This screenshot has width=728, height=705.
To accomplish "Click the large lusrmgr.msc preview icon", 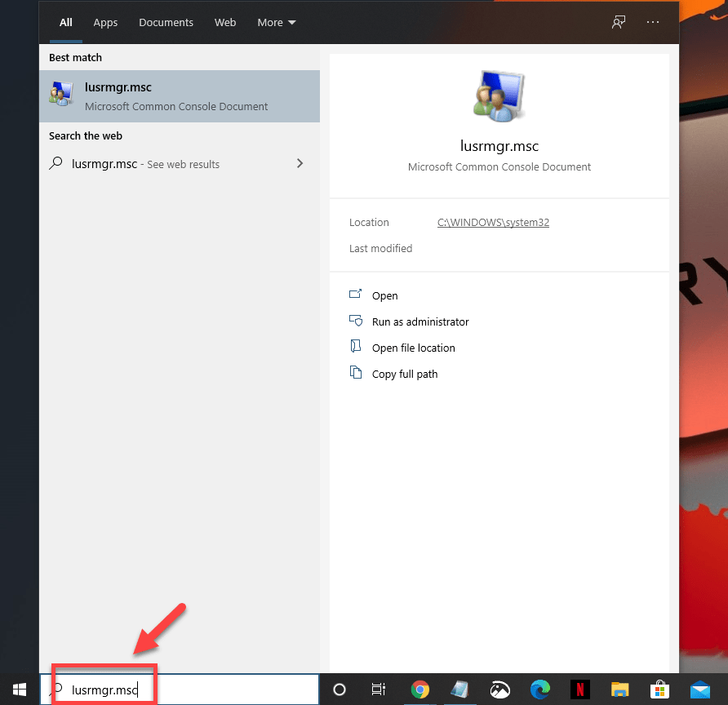I will [x=499, y=96].
